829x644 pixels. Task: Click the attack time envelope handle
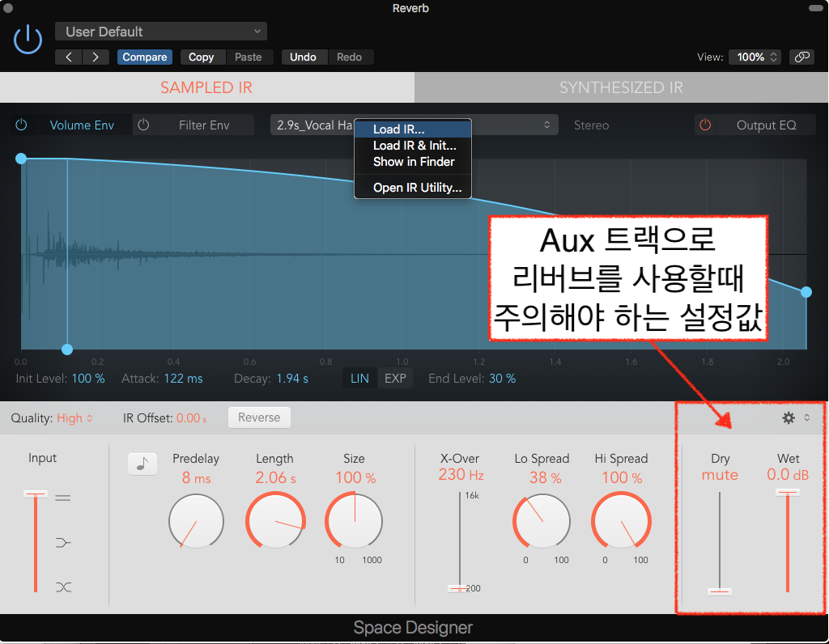tap(67, 350)
